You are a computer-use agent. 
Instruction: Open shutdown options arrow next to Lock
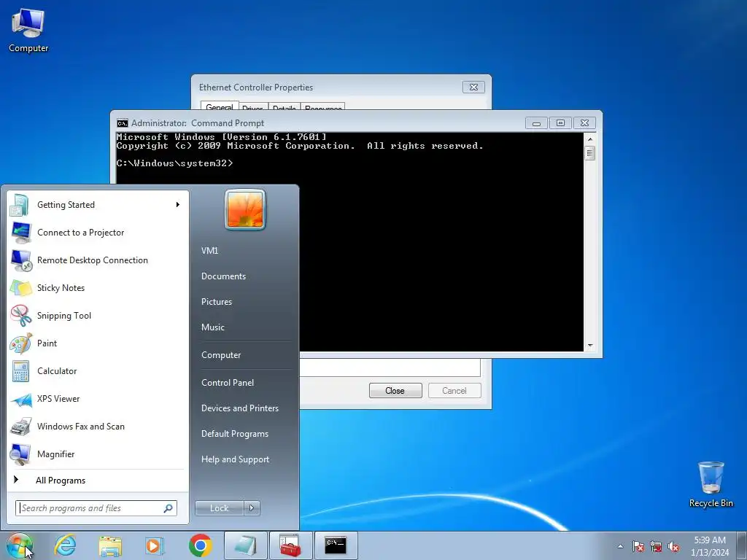(252, 508)
